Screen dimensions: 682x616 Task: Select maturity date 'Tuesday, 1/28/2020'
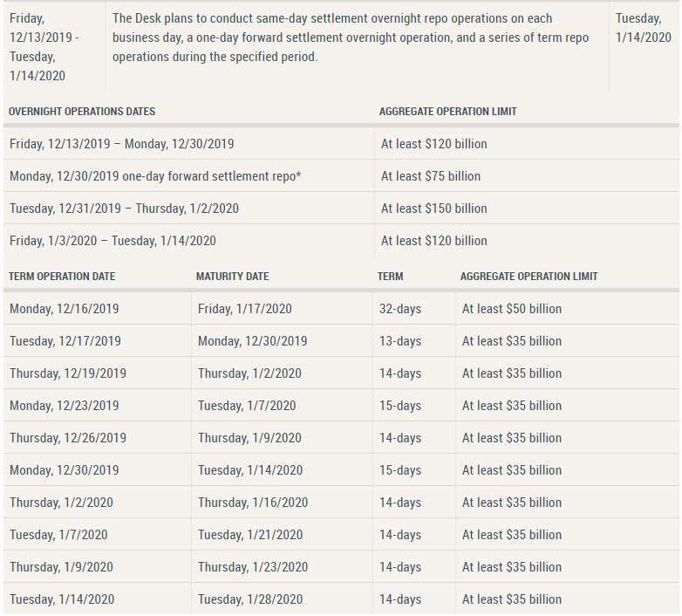coord(250,599)
